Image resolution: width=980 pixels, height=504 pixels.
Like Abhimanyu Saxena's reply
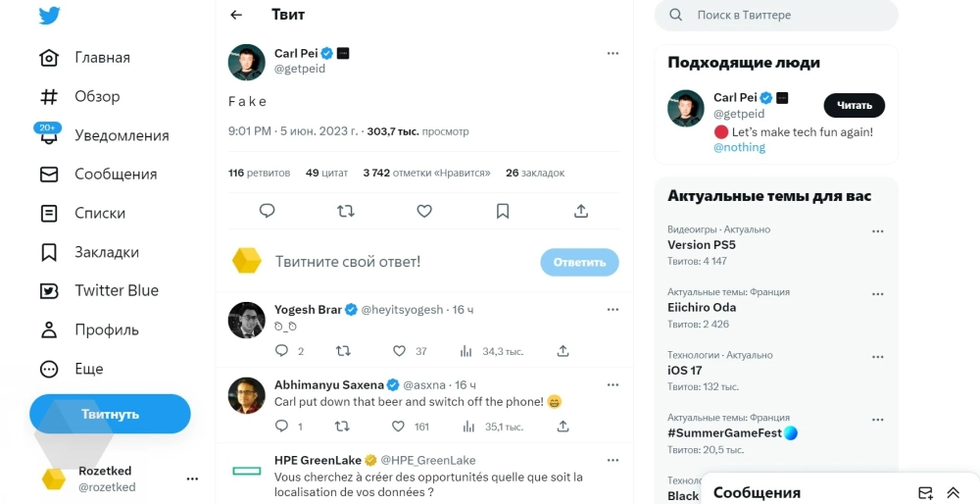tap(399, 427)
